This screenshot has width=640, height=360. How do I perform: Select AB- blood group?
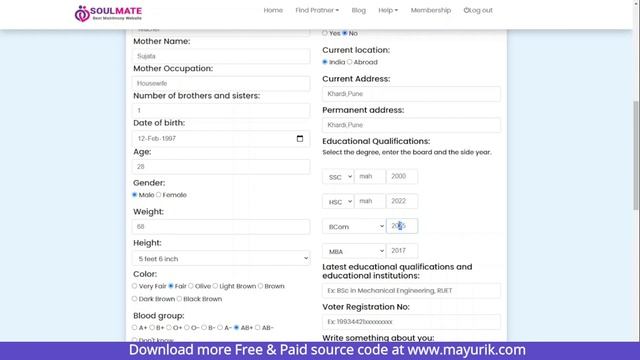tap(258, 327)
